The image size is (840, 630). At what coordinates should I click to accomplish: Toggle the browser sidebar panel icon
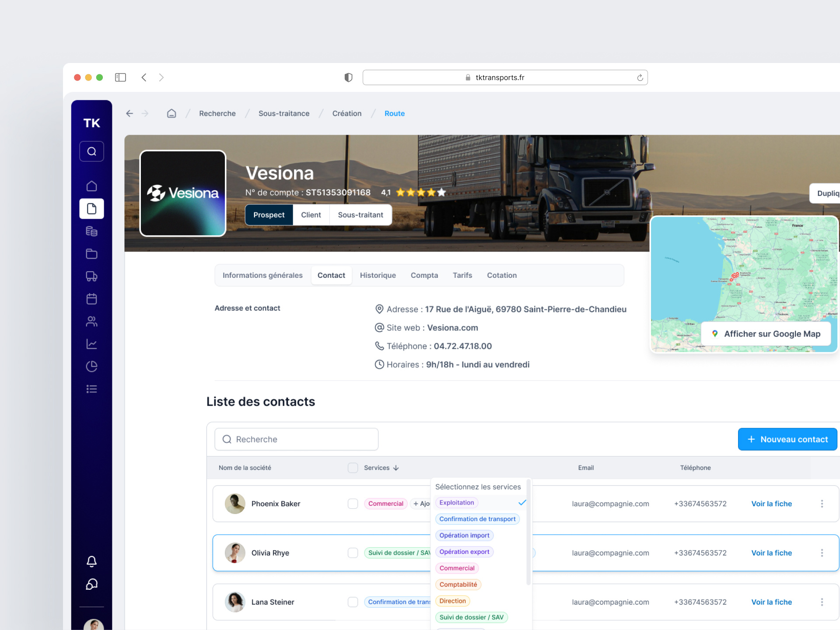120,77
